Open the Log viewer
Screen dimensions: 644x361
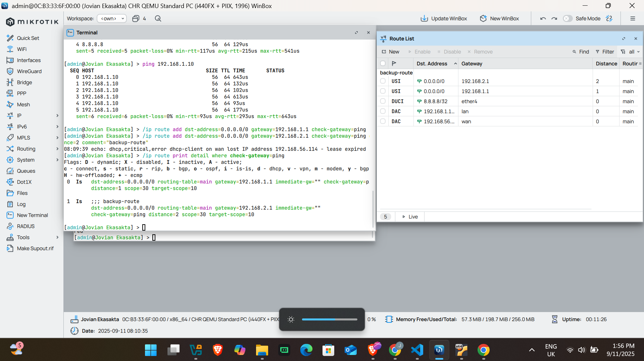tap(21, 204)
